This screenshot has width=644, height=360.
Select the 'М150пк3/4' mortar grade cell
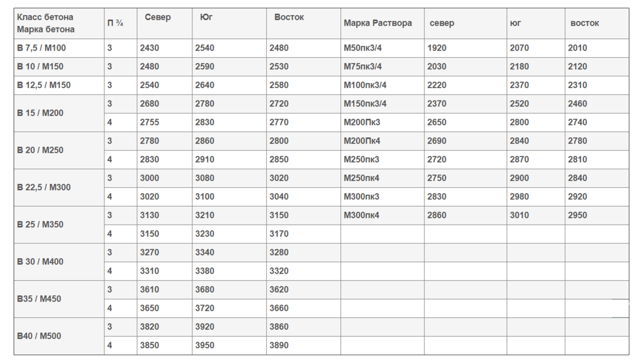(x=382, y=104)
